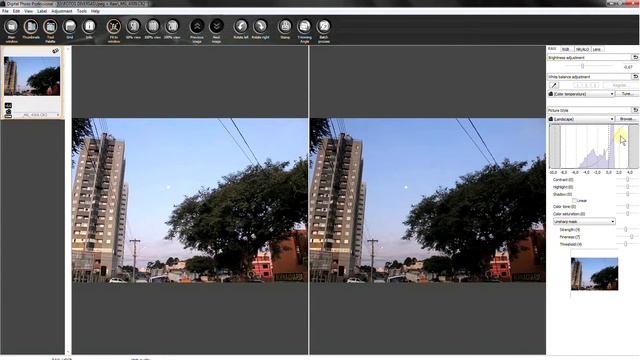
Task: Open the Label menu
Action: tap(42, 11)
